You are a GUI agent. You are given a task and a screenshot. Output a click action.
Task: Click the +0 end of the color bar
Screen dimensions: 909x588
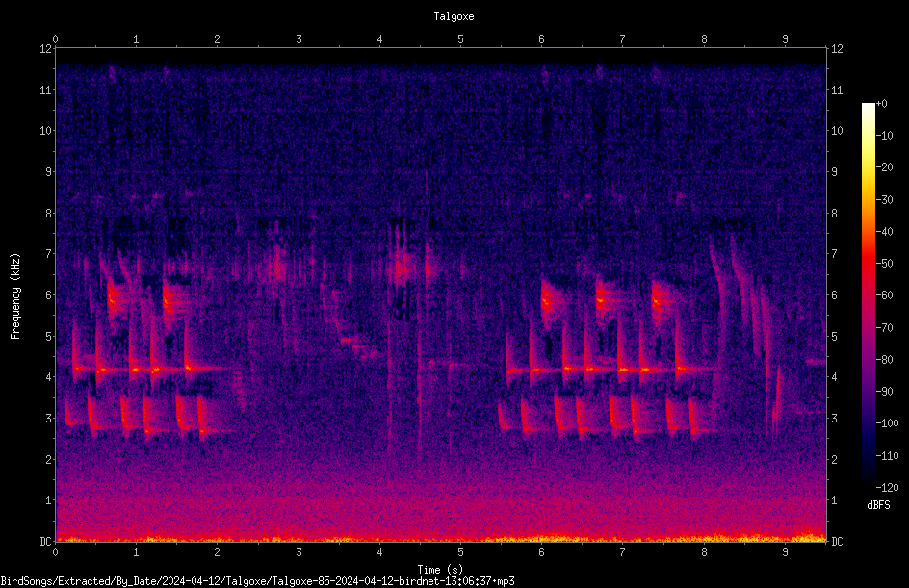click(869, 106)
